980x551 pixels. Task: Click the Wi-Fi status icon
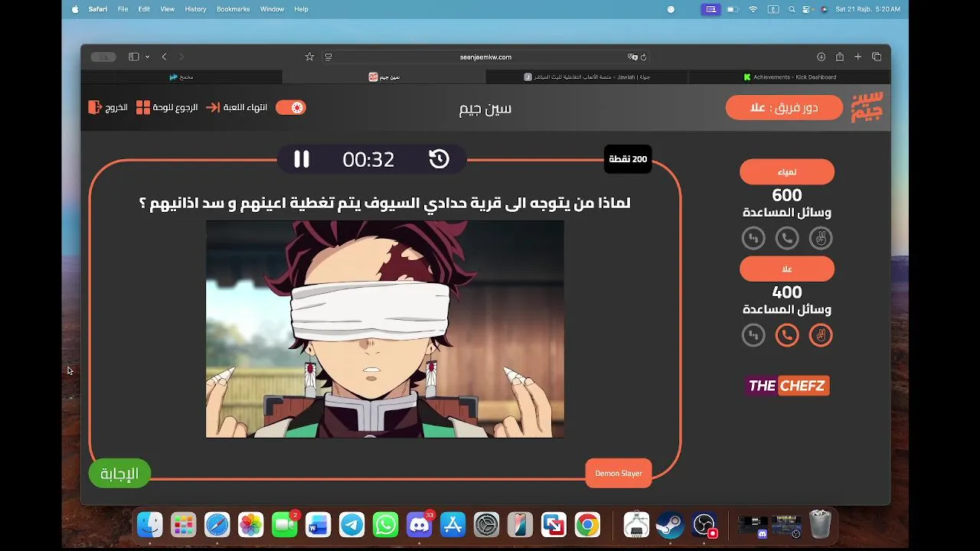[753, 9]
